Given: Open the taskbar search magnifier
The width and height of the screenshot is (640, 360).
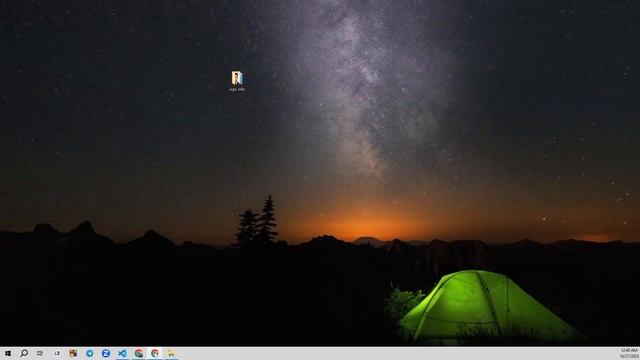Looking at the screenshot, I should click(24, 353).
